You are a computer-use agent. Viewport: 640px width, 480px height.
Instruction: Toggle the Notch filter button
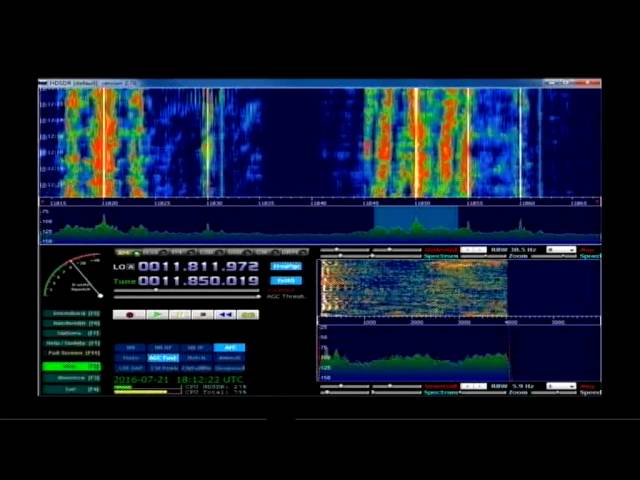tap(196, 358)
